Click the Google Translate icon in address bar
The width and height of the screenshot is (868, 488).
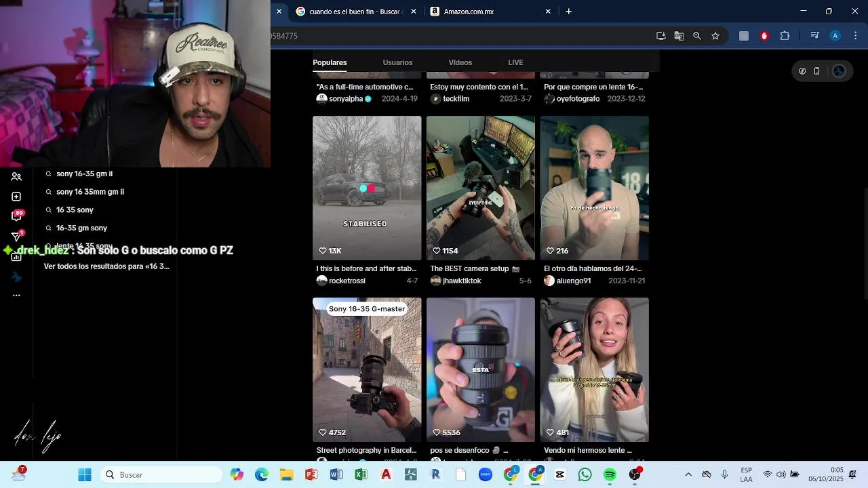(x=679, y=36)
